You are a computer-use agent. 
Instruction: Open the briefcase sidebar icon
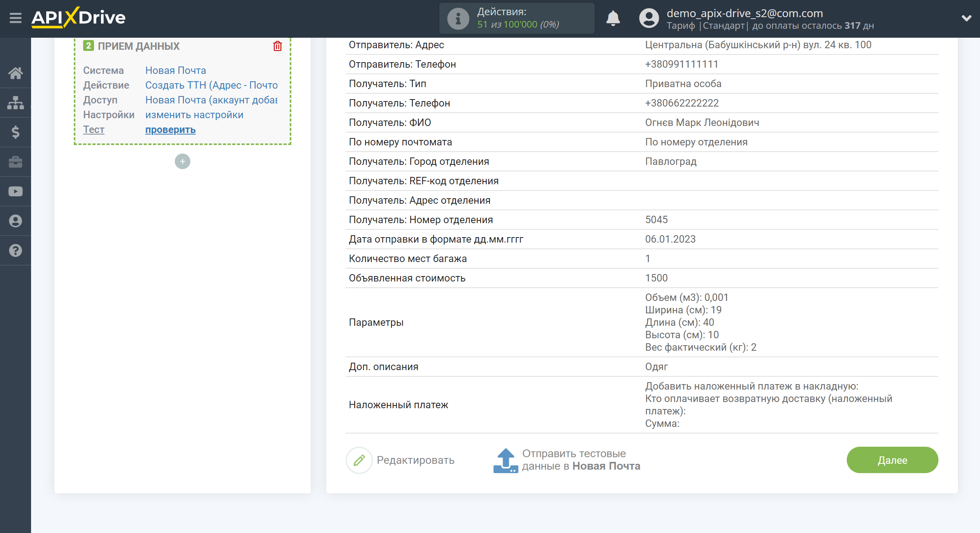coord(16,162)
